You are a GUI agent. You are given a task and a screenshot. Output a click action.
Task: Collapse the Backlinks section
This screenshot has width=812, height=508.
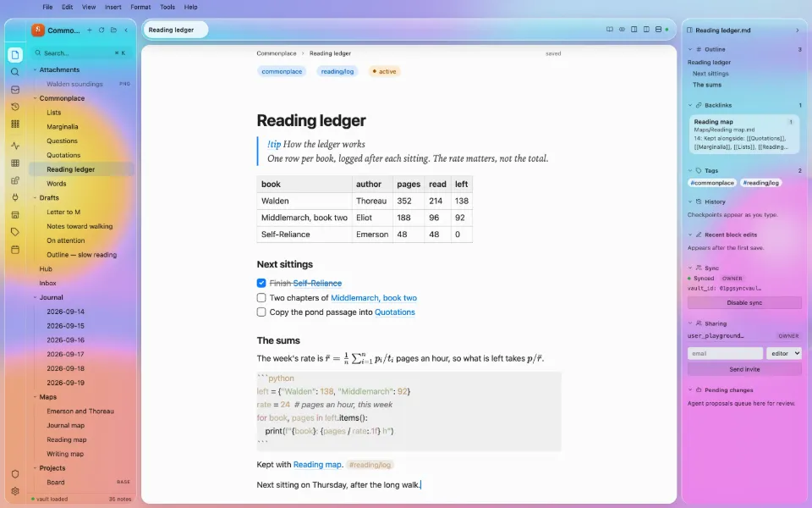coord(690,105)
